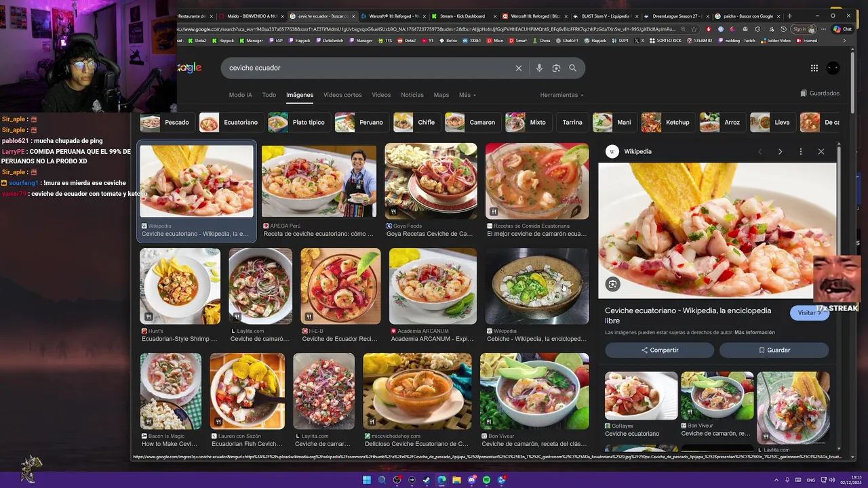
Task: Open Windows Start menu
Action: (367, 480)
